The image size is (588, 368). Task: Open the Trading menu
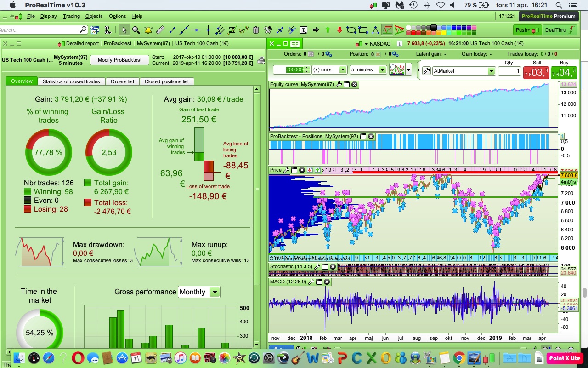pyautogui.click(x=71, y=16)
